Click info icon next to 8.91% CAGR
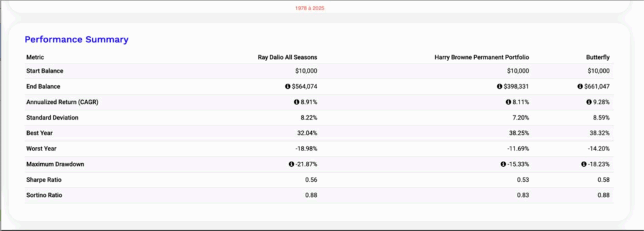 tap(296, 102)
